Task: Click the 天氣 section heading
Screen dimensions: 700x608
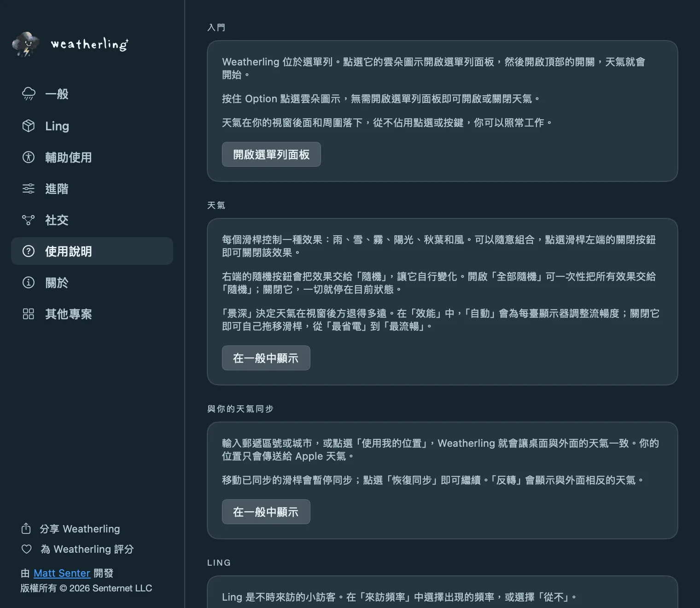Action: point(216,205)
